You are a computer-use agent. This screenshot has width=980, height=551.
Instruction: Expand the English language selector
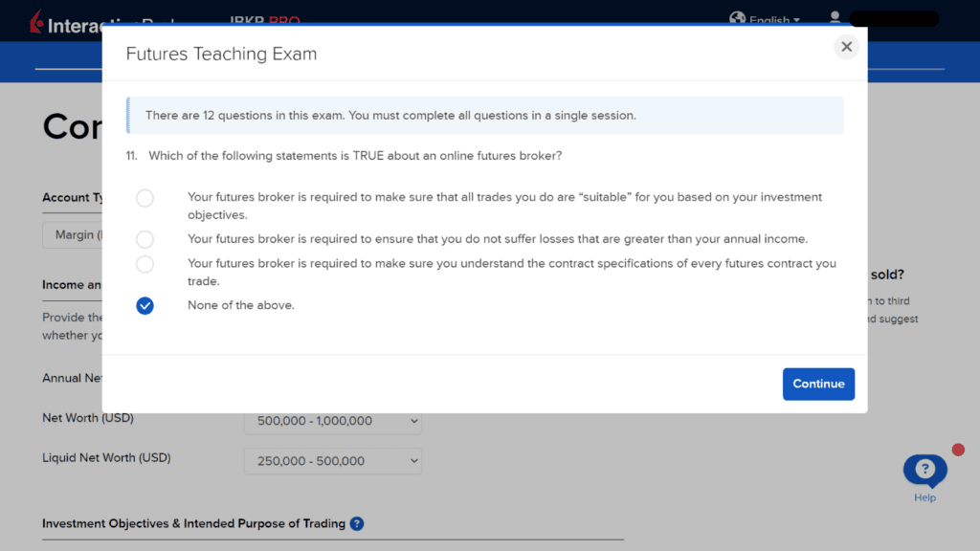pos(770,18)
